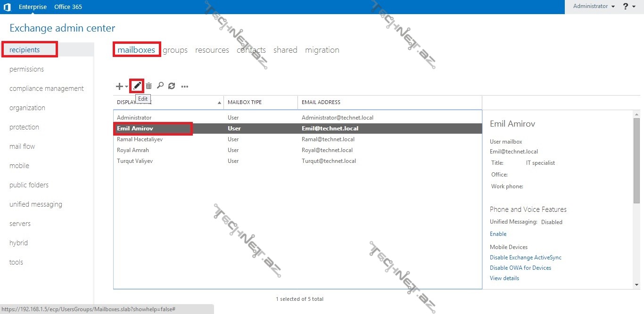Click the Enable Unified Messaging link
The width and height of the screenshot is (644, 314).
(x=498, y=234)
